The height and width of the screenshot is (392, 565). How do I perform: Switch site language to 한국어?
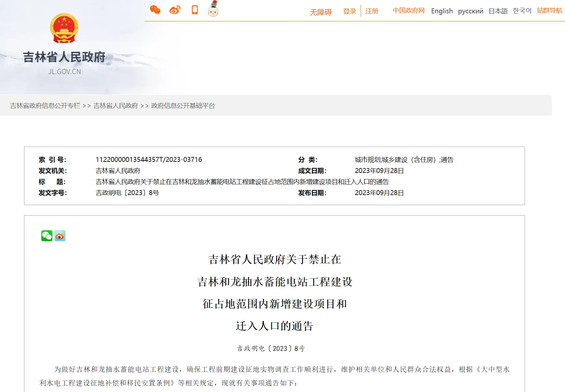522,11
